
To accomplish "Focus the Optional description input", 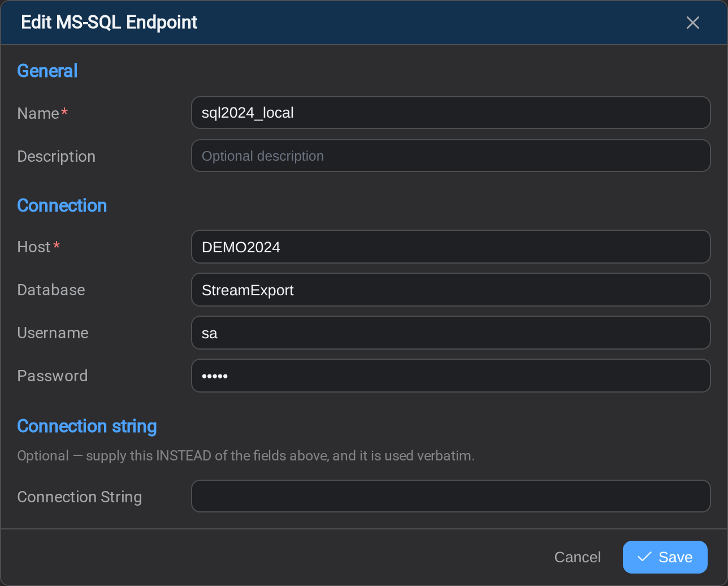I will 450,156.
